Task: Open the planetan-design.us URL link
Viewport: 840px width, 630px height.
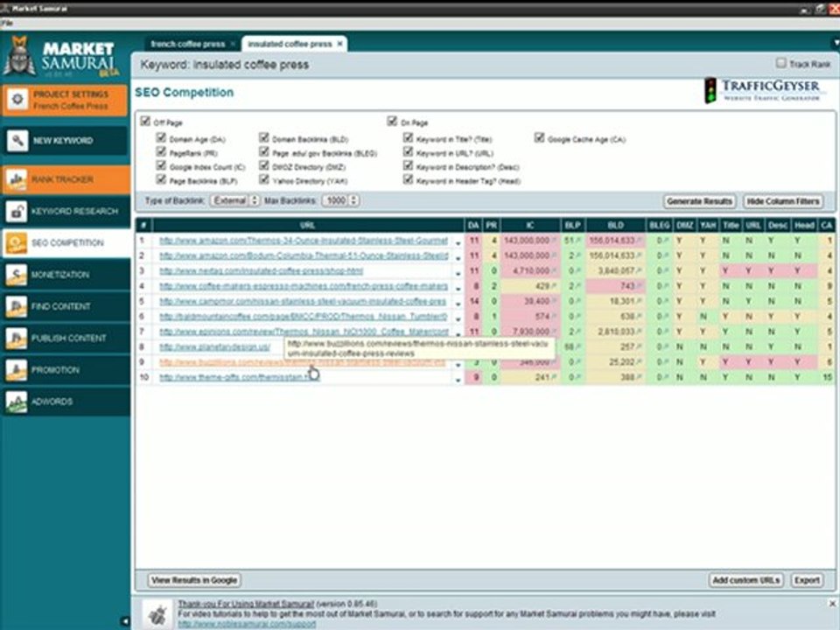Action: (215, 347)
